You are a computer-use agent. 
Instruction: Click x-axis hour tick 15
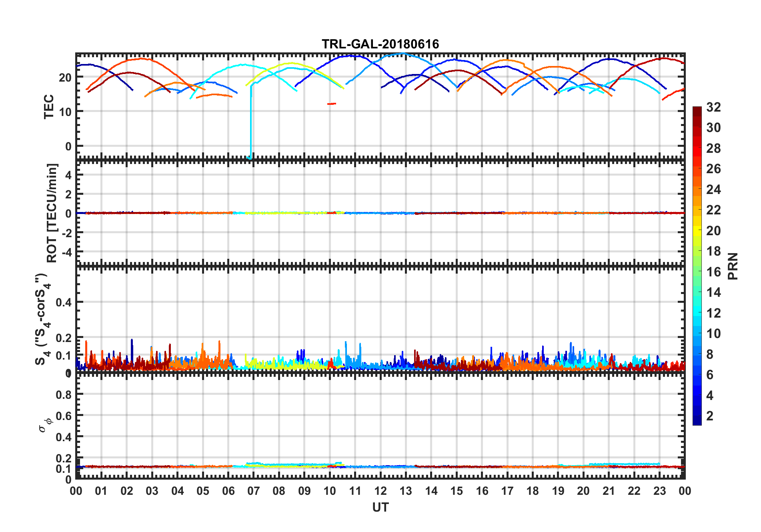tap(457, 491)
